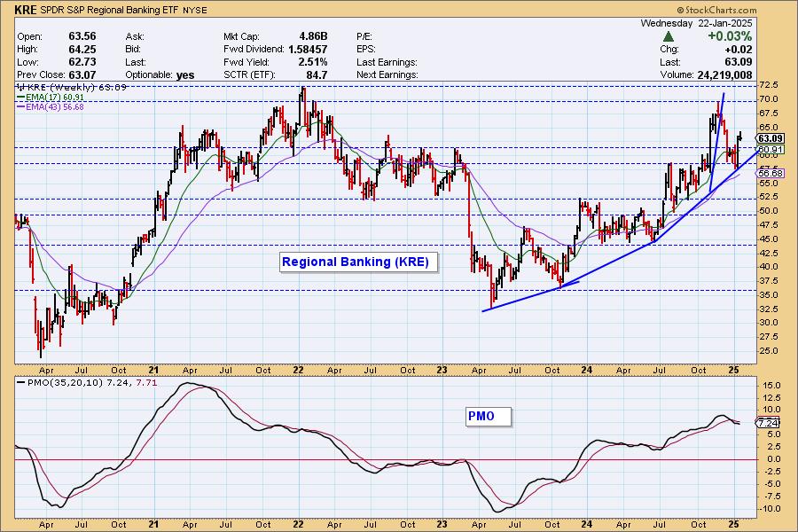Click the Optionable value yes
798x532 pixels.
click(185, 74)
